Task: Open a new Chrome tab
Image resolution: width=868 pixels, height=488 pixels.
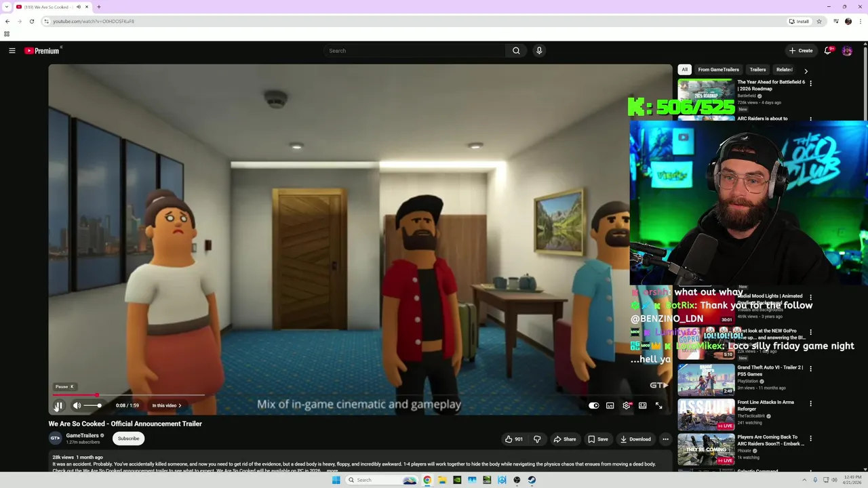Action: tap(98, 7)
